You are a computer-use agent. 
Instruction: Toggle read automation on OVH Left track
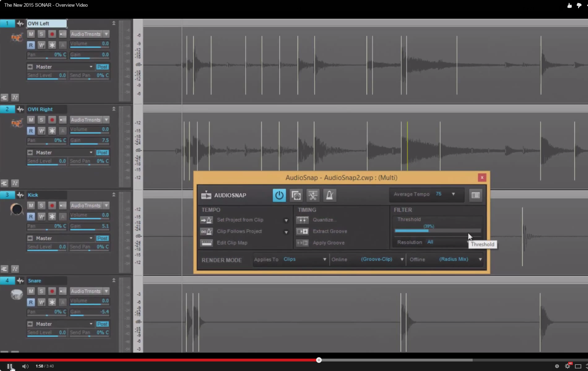tap(31, 45)
